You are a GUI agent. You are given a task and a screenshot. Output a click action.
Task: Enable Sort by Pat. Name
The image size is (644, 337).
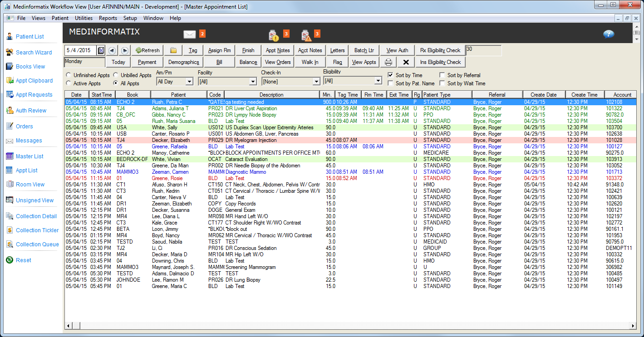(389, 83)
